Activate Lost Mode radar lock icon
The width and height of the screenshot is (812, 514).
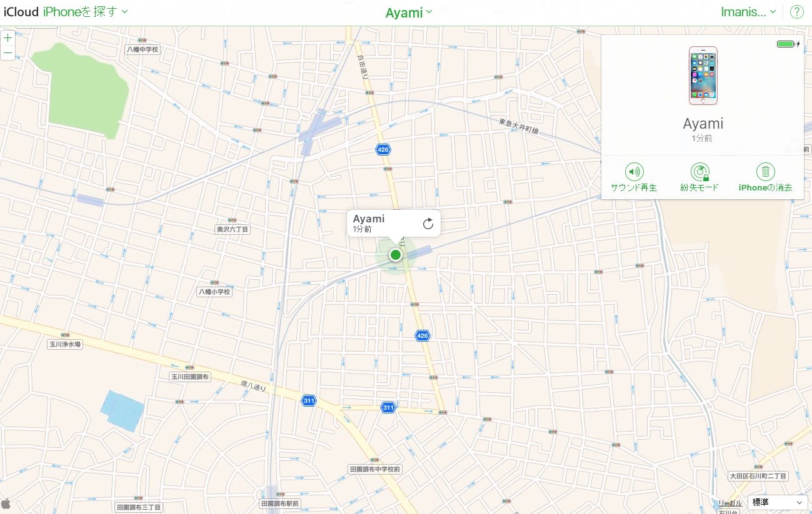(699, 171)
